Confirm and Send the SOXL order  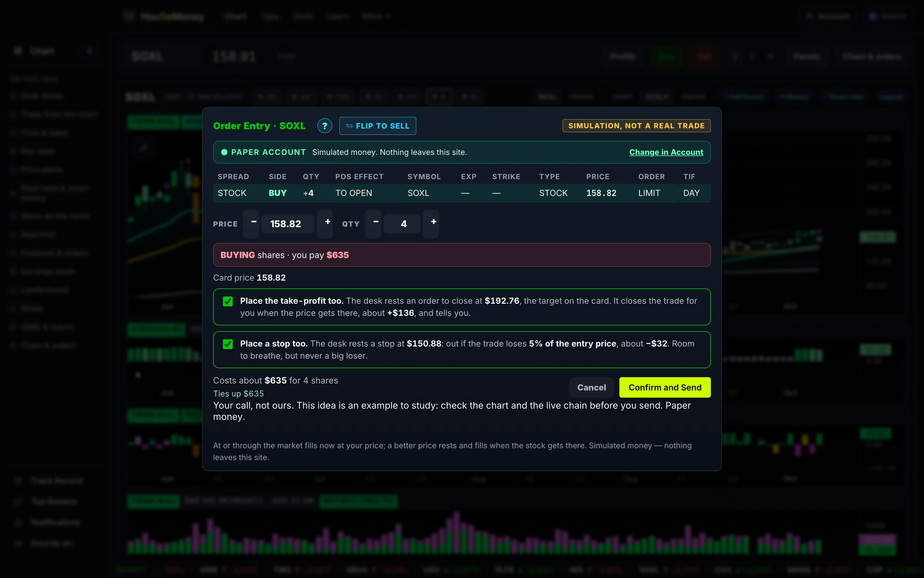point(665,387)
